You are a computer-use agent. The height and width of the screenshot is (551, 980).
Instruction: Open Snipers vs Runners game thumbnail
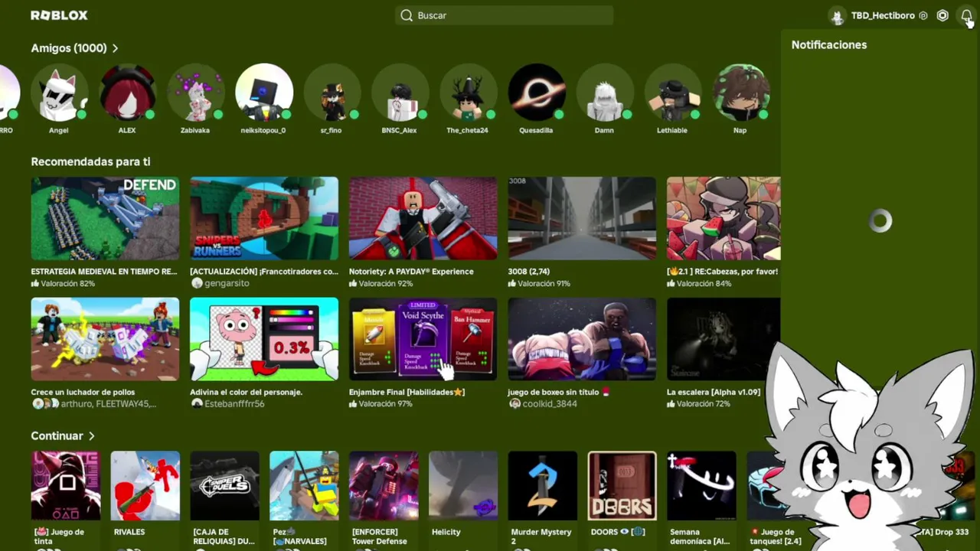tap(264, 219)
